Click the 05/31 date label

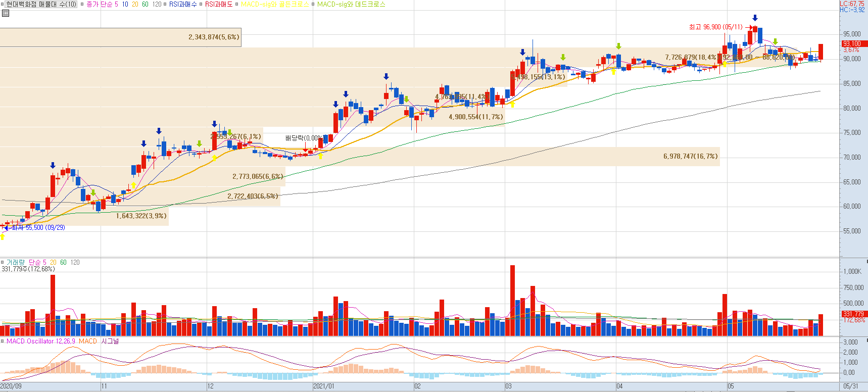(x=851, y=386)
